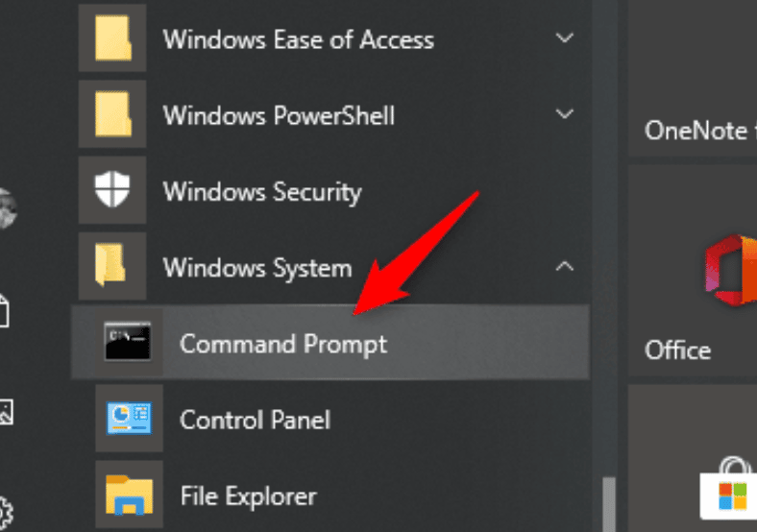The height and width of the screenshot is (532, 757).
Task: Select the Control Panel text entry
Action: pyautogui.click(x=255, y=420)
